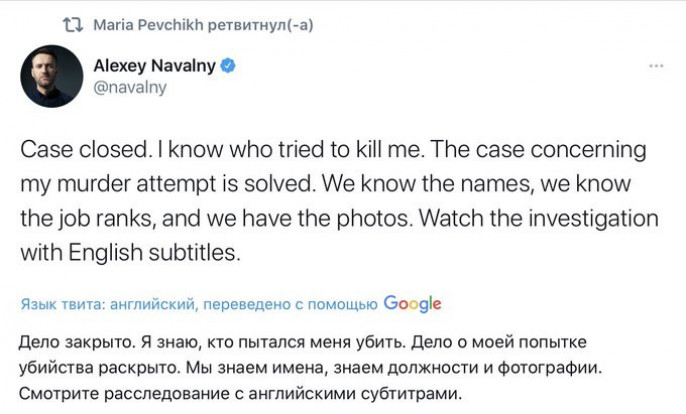Open the three-dot tweet options menu
The width and height of the screenshot is (686, 414).
656,66
